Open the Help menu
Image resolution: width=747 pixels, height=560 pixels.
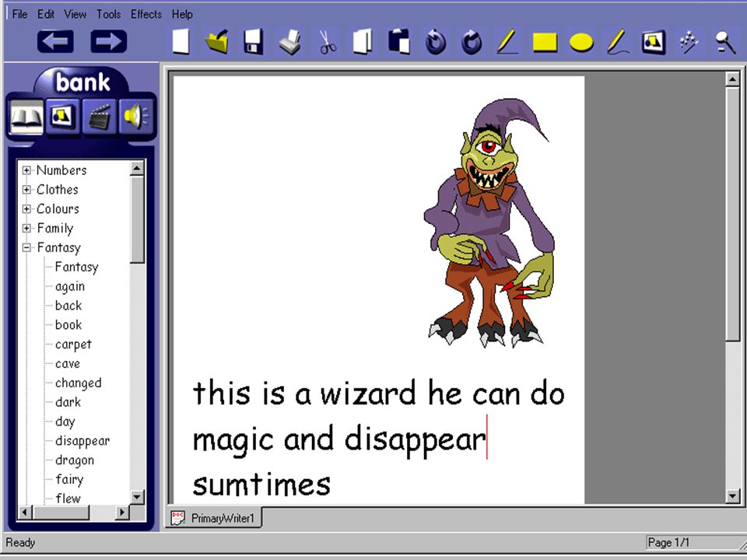click(182, 14)
